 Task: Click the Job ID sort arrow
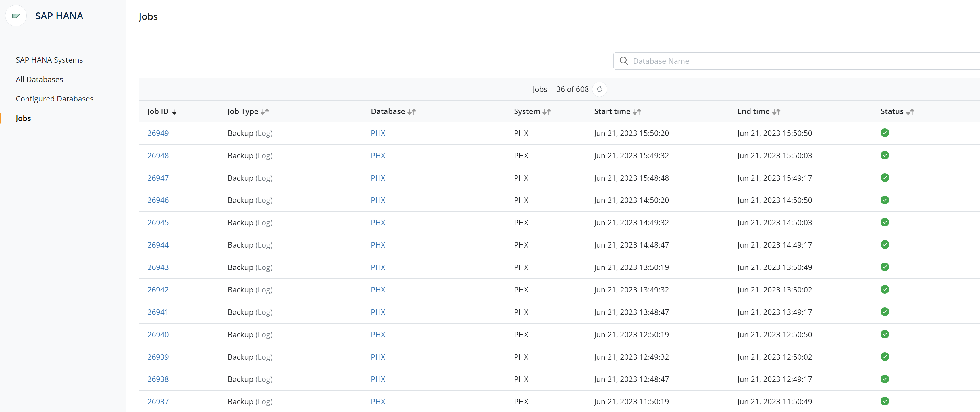(174, 112)
